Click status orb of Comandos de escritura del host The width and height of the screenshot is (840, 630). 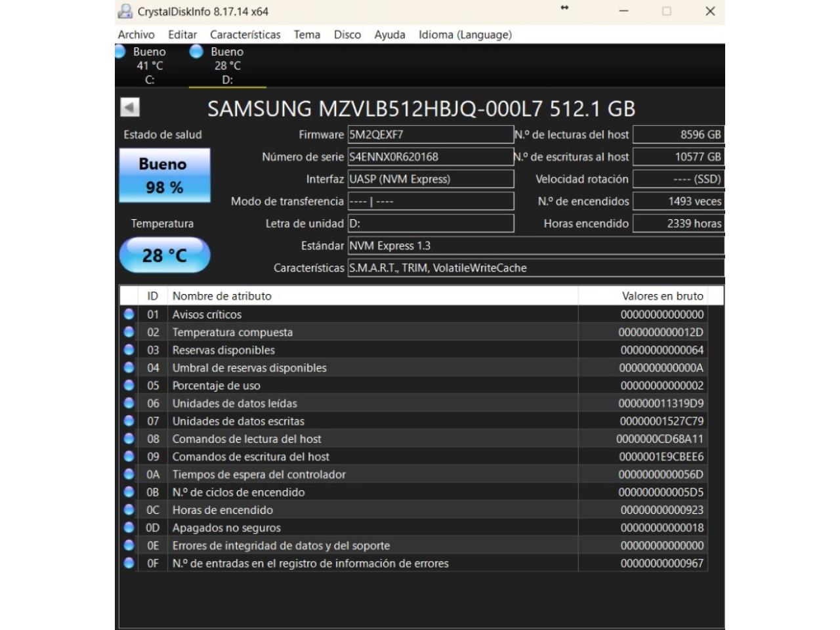pos(129,456)
